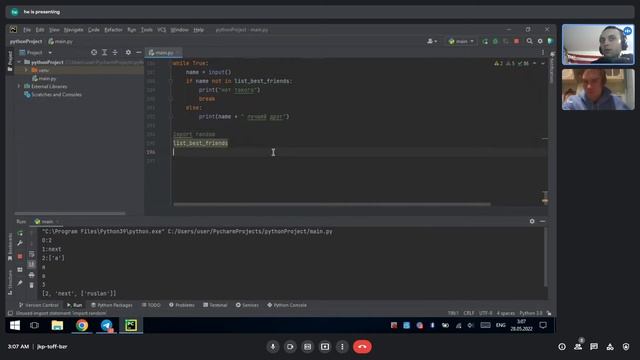Click the first presenter's video thumbnail
This screenshot has height=360, width=640.
coord(598,44)
